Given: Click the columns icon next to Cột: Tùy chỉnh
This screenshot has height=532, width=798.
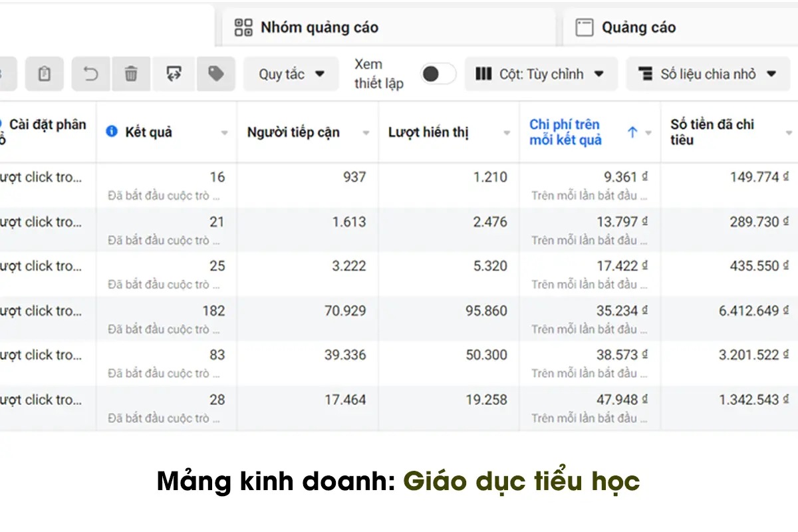Looking at the screenshot, I should [483, 74].
